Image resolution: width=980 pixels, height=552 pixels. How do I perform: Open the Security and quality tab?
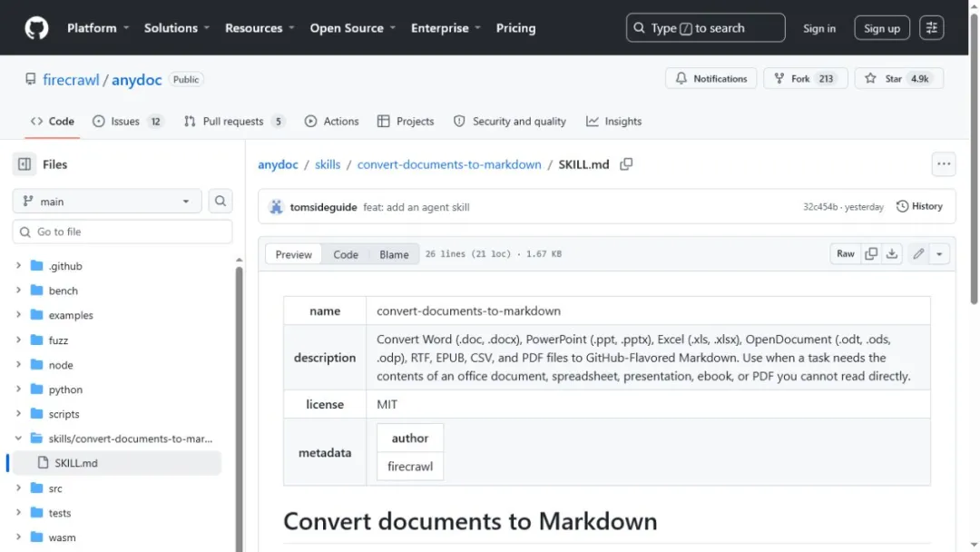509,122
